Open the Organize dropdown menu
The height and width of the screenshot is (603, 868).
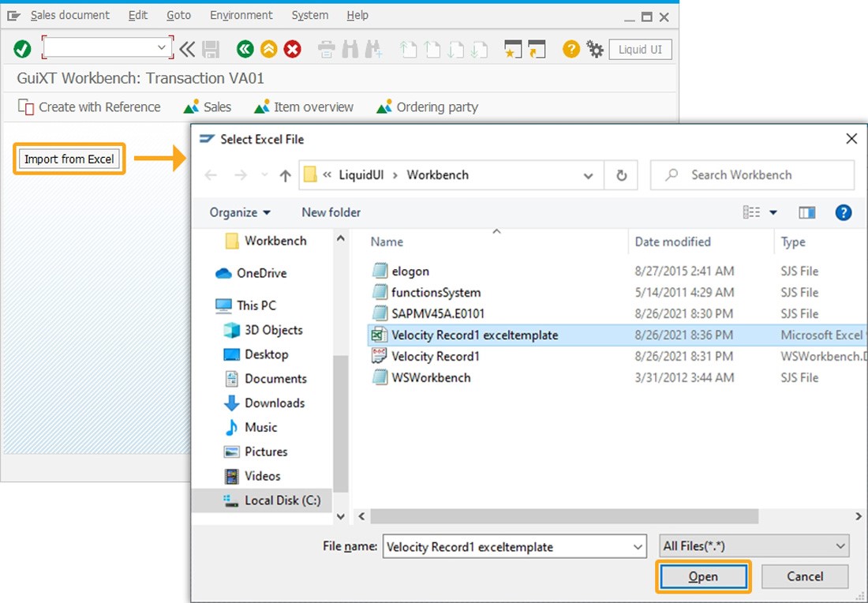coord(240,212)
